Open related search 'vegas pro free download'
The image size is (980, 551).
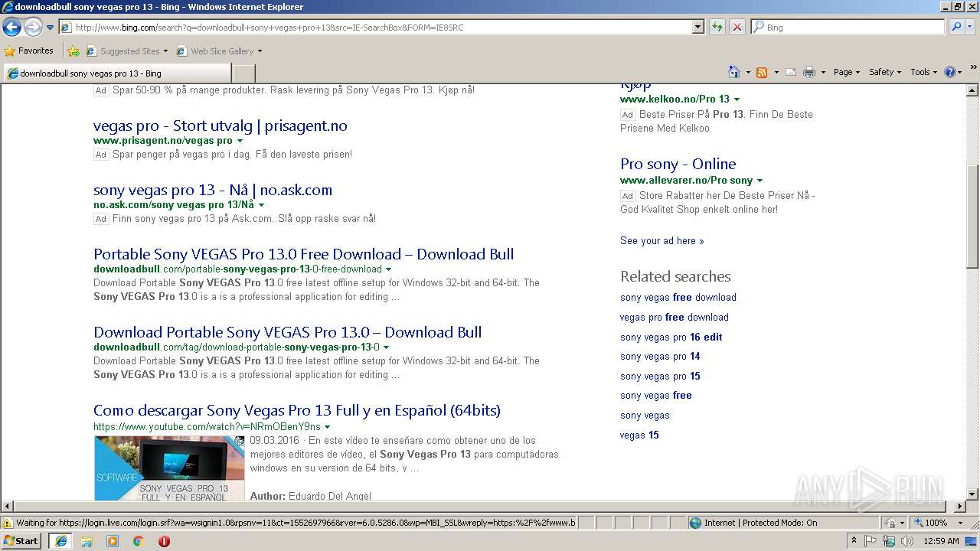click(x=675, y=317)
